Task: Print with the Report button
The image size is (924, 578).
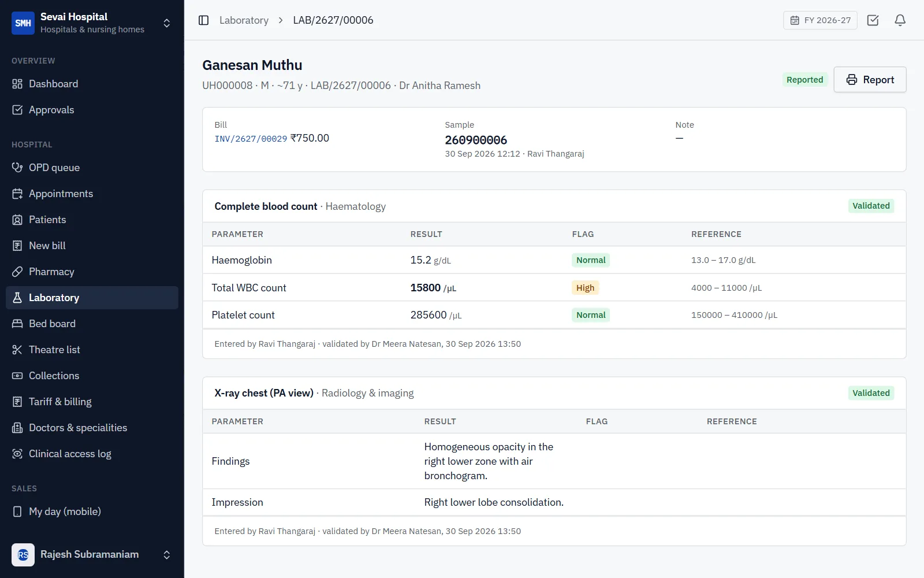Action: point(870,80)
